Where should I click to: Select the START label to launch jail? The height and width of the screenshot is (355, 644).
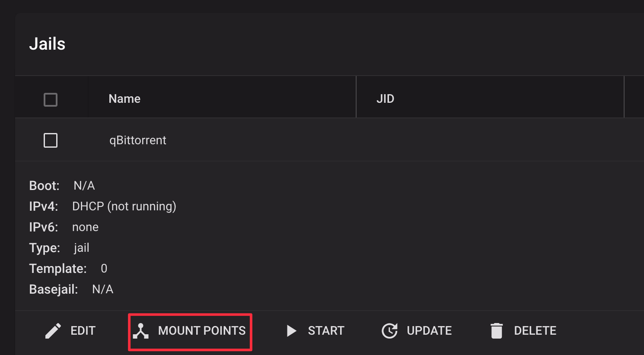(x=326, y=331)
